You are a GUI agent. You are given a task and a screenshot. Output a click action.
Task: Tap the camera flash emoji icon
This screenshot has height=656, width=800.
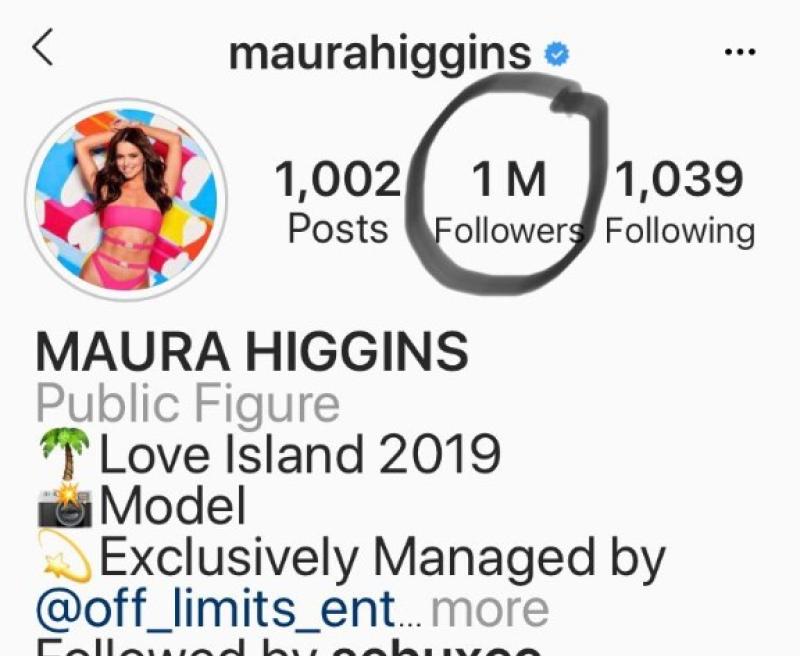click(x=66, y=504)
